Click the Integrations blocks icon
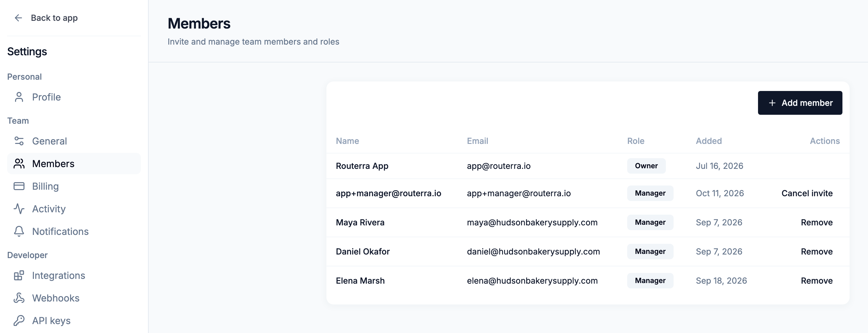This screenshot has width=868, height=333. [19, 275]
